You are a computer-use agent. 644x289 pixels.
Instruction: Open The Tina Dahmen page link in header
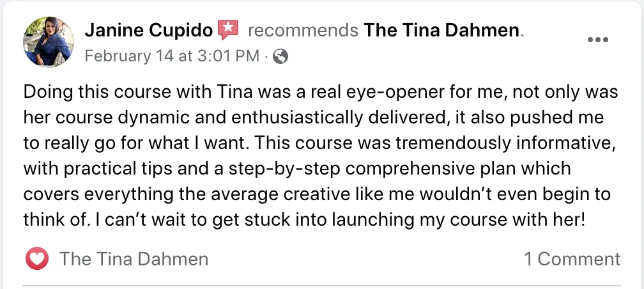(442, 29)
